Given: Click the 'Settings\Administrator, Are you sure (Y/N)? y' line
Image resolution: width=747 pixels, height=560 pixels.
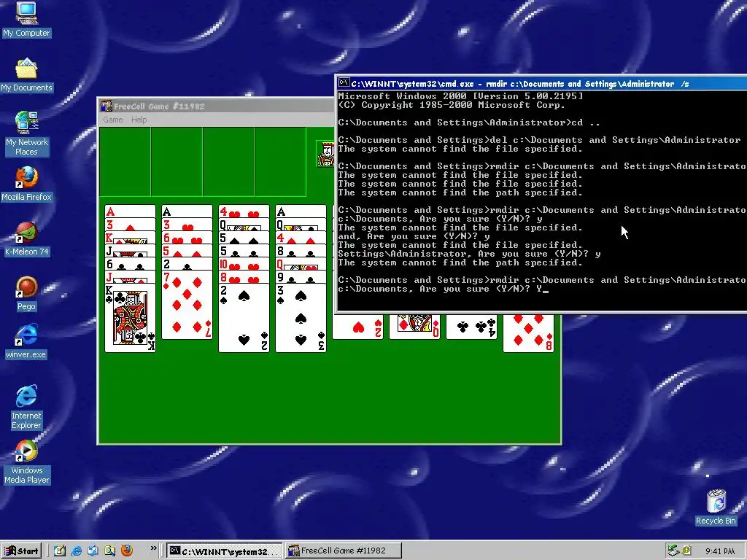Looking at the screenshot, I should (469, 254).
